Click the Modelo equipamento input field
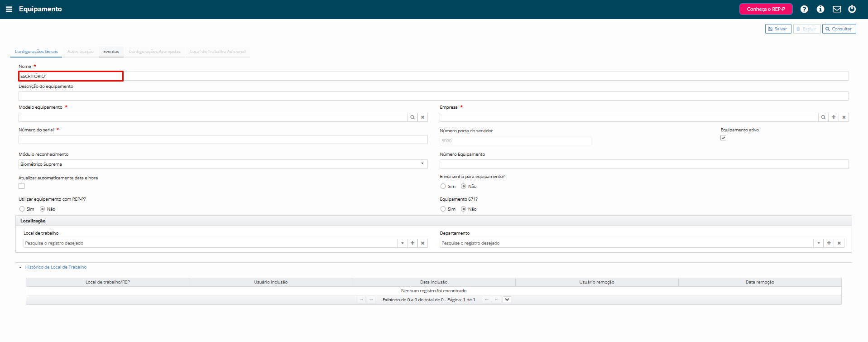The image size is (868, 342). coord(213,117)
